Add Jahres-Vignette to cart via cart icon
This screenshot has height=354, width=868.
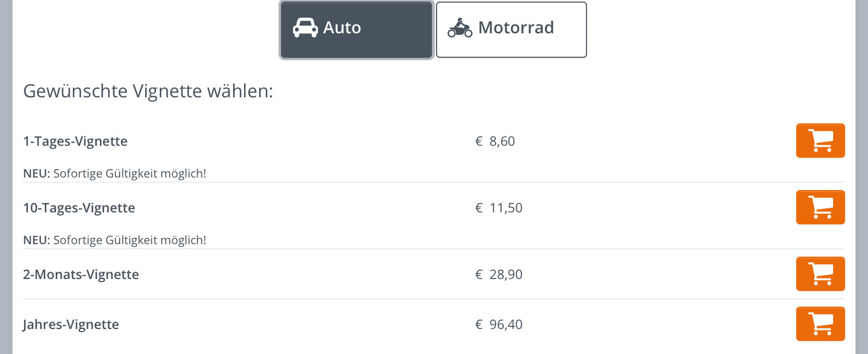(x=820, y=324)
